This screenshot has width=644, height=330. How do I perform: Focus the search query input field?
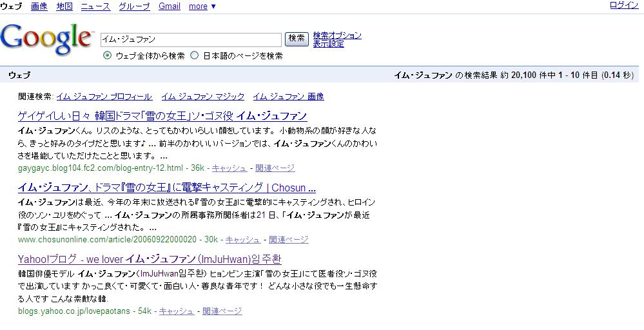[x=191, y=40]
